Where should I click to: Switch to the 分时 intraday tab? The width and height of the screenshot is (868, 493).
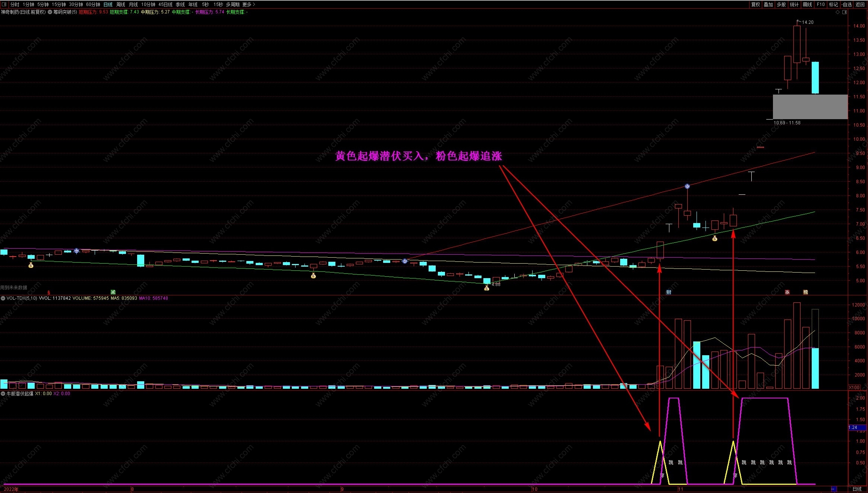click(x=15, y=4)
